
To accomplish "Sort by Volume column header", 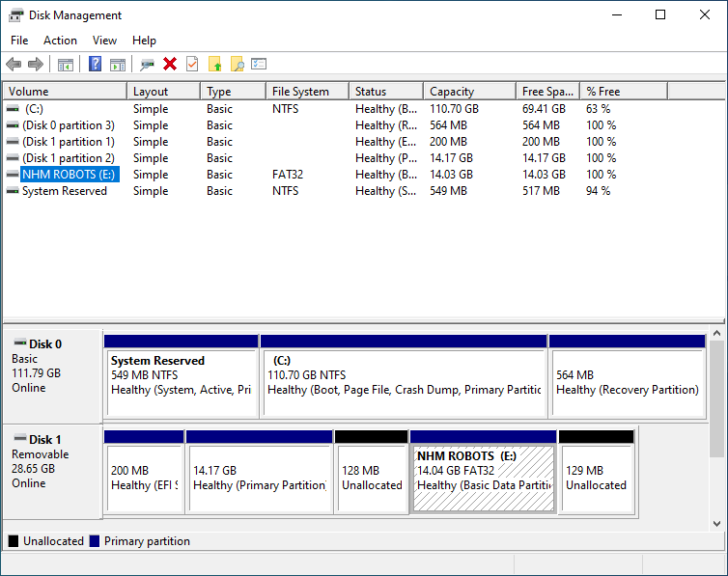I will click(x=65, y=92).
